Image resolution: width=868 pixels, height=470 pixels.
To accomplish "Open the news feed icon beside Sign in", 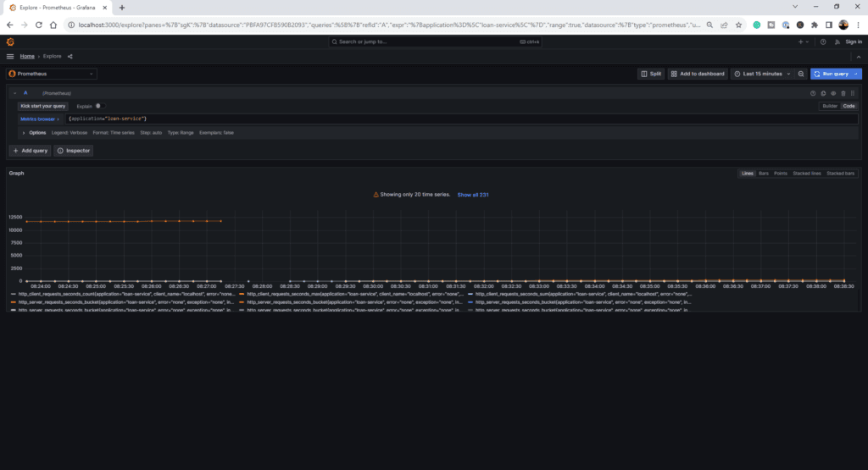I will [837, 42].
